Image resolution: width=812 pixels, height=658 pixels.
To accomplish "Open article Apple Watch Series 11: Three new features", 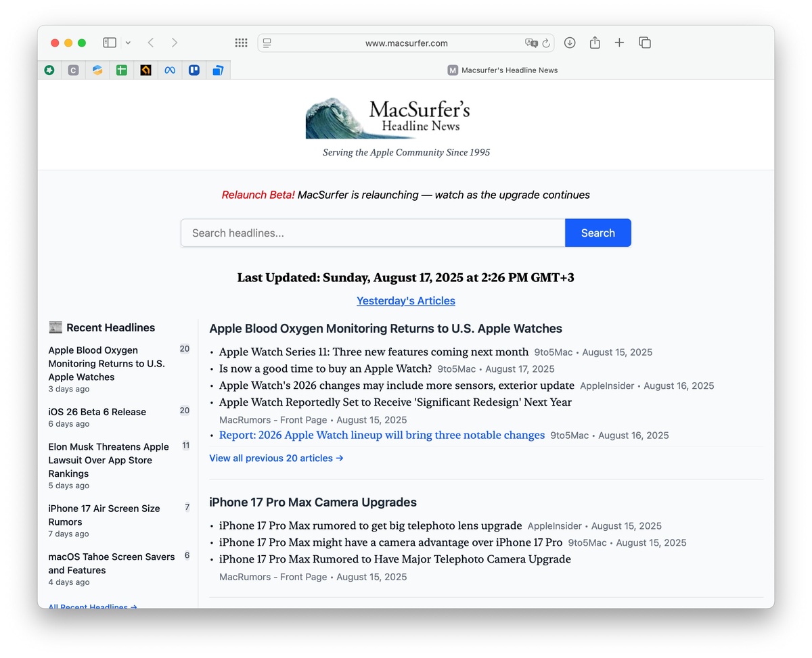I will 374,352.
